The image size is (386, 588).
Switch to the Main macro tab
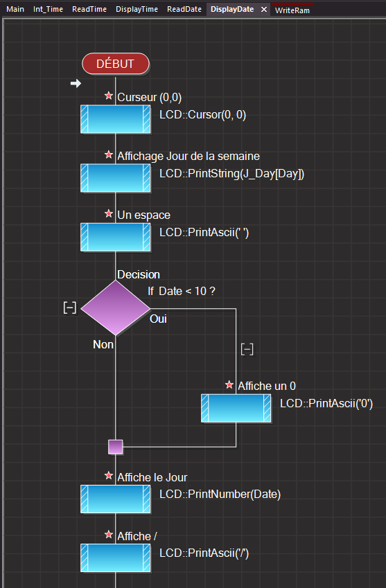point(15,10)
